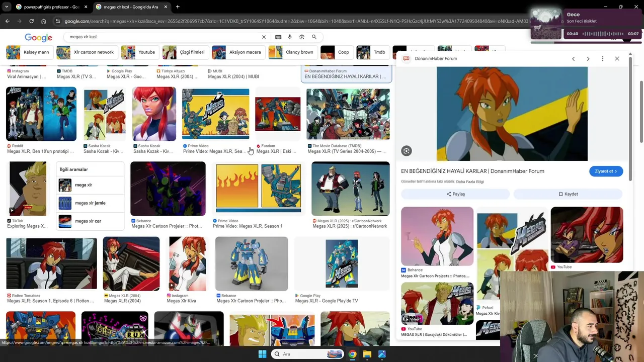Open r/CartoonNetwork Megas XLR 2025 thumbnail
Screen dimensions: 644x362
(x=351, y=189)
